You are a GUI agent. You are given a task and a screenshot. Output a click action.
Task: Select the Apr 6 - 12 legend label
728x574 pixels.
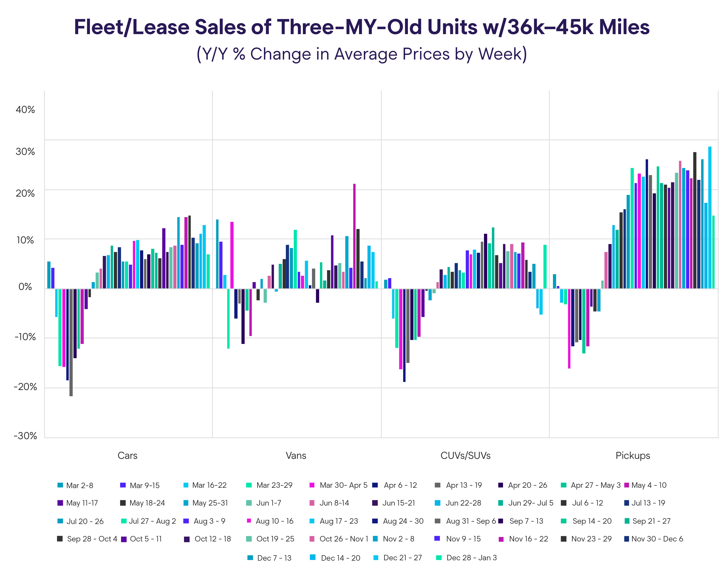point(400,485)
